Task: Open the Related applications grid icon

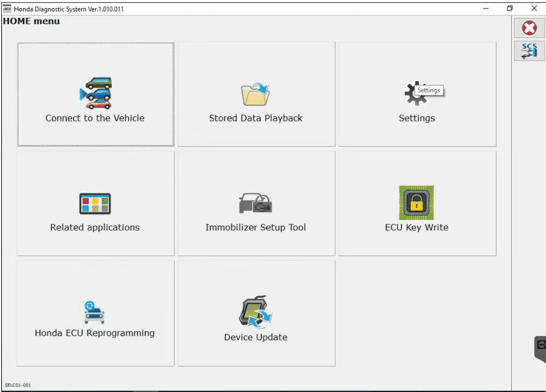Action: pyautogui.click(x=95, y=204)
